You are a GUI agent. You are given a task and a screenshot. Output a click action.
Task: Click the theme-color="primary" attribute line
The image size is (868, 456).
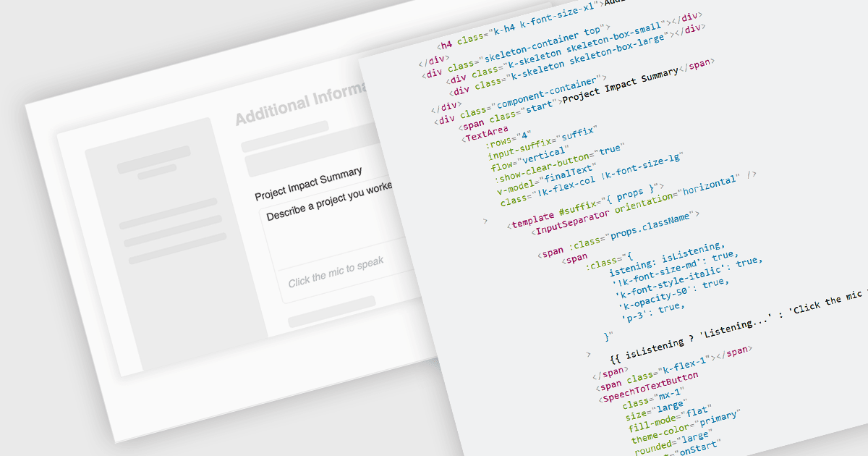coord(685,428)
